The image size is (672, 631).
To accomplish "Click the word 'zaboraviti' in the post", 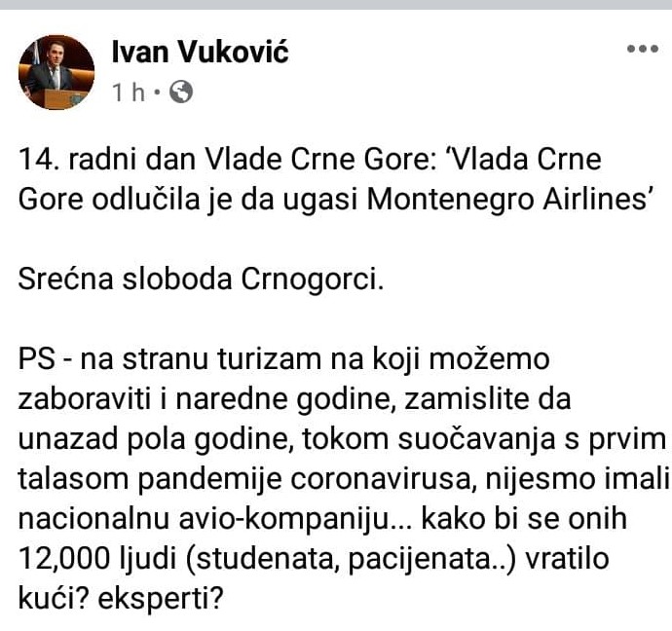I will 85,398.
